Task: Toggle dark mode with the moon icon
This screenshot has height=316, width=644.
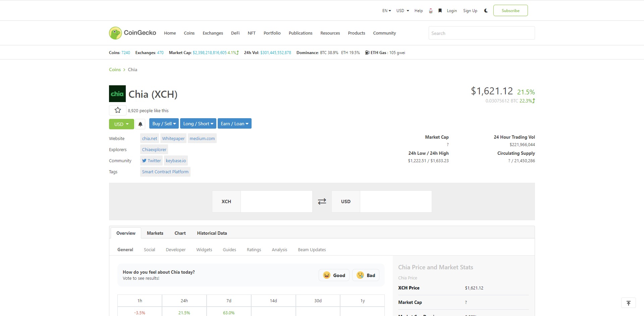Action: 486,10
